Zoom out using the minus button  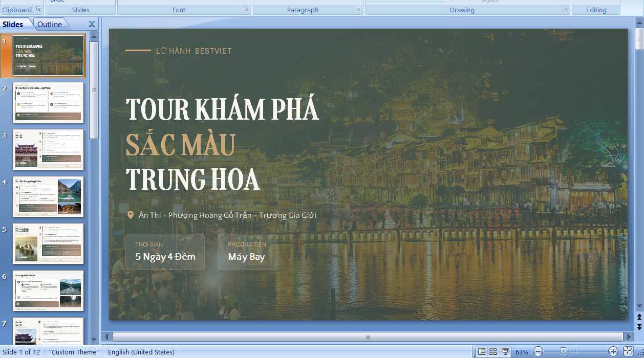pos(539,352)
